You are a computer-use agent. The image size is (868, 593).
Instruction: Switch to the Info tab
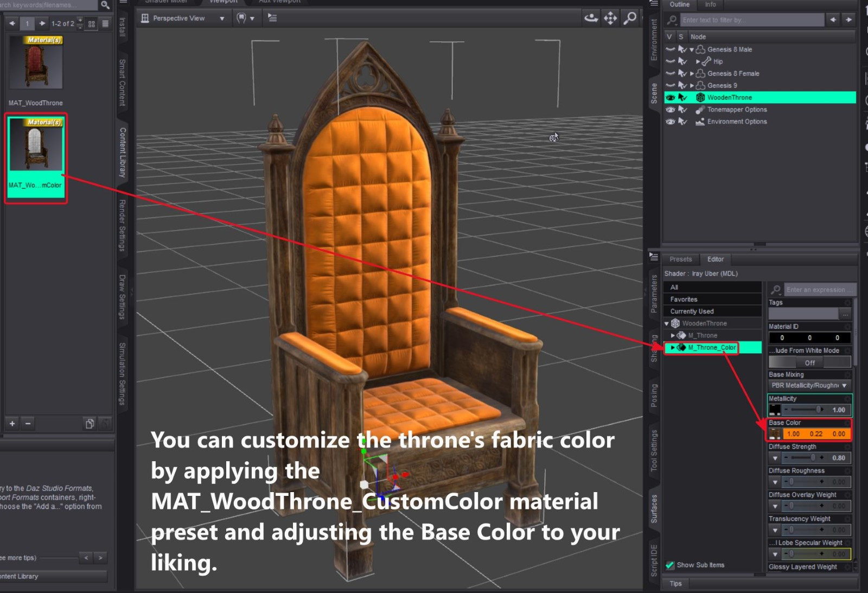710,4
